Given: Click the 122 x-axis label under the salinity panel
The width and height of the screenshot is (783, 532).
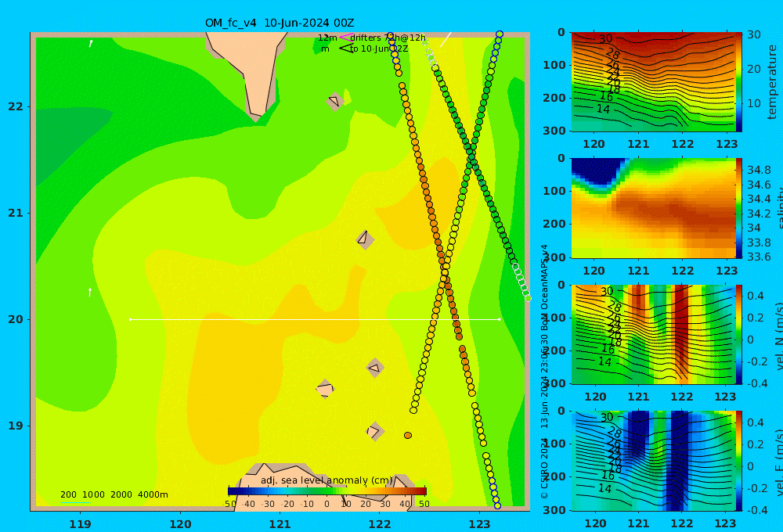Looking at the screenshot, I should click(683, 271).
